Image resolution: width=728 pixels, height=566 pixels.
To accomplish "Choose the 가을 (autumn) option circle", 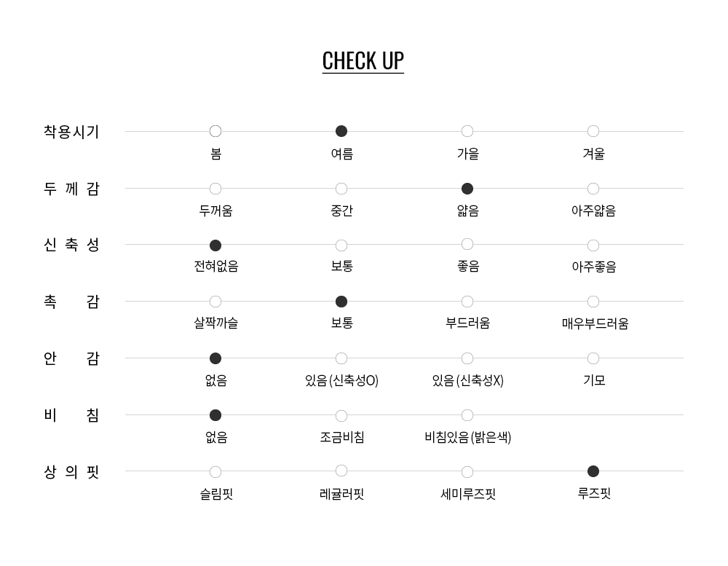I will 467,131.
